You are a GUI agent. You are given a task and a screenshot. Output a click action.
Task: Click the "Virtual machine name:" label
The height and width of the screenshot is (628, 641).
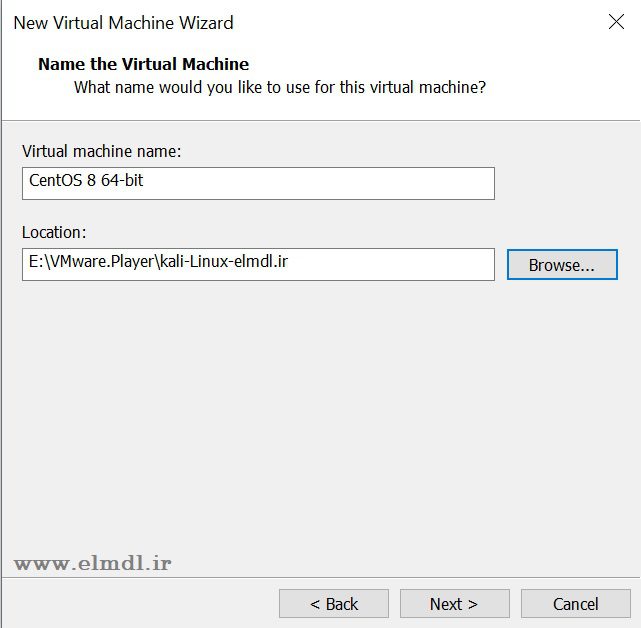tap(101, 151)
